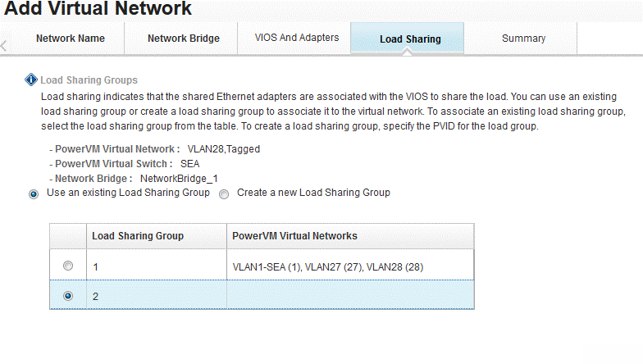Click the Load Sharing Group column header
Image resolution: width=643 pixels, height=364 pixels.
pos(138,236)
